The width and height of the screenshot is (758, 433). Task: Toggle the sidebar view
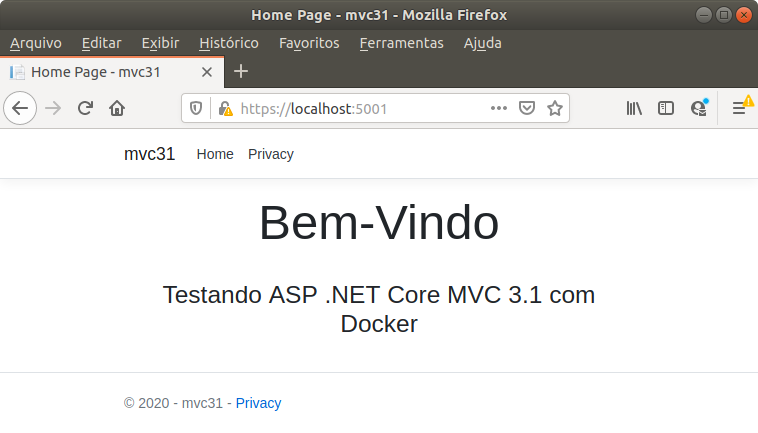tap(666, 108)
